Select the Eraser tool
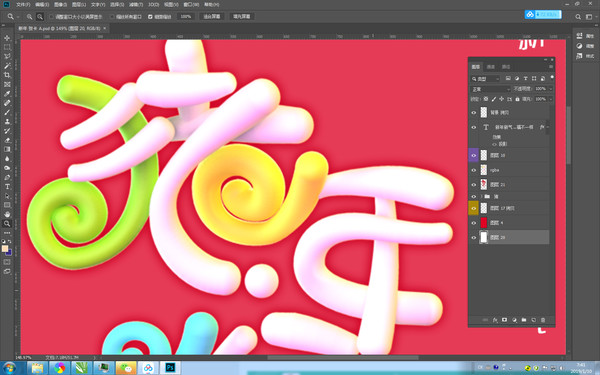Screen dimensions: 600x375 7,140
